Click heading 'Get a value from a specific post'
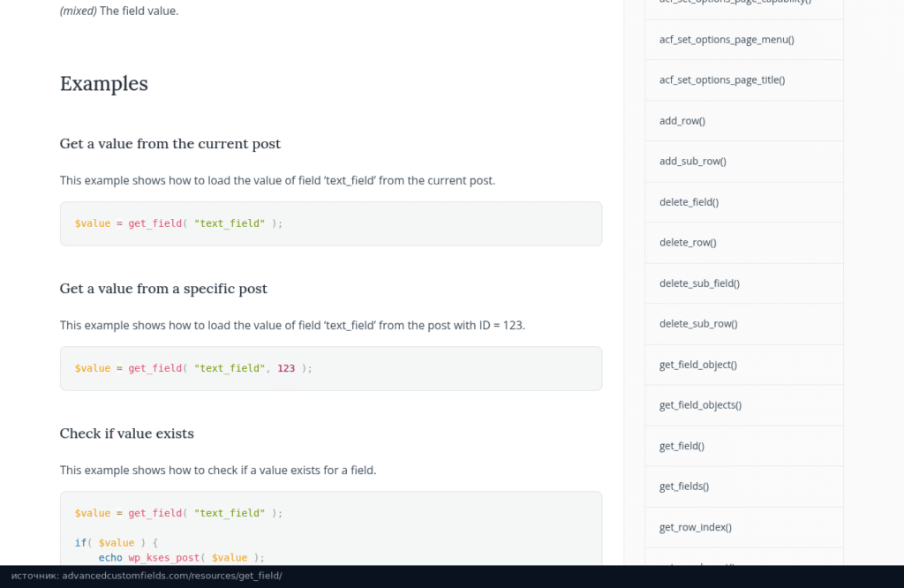 (163, 288)
